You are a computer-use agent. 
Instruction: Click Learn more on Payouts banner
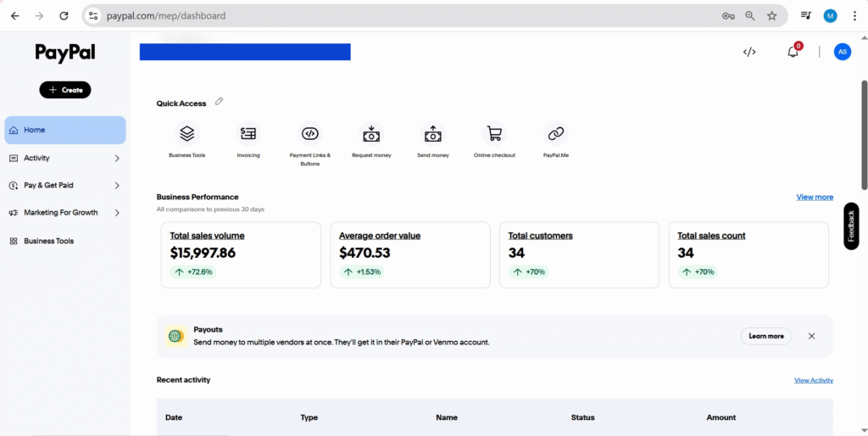click(x=765, y=336)
